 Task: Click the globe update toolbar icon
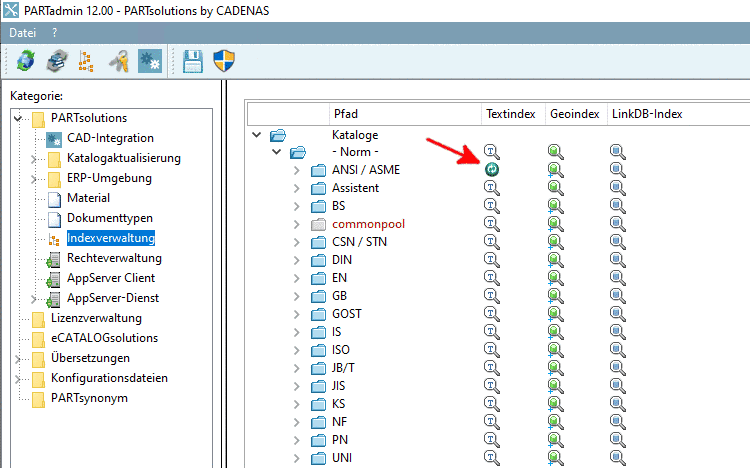coord(25,61)
